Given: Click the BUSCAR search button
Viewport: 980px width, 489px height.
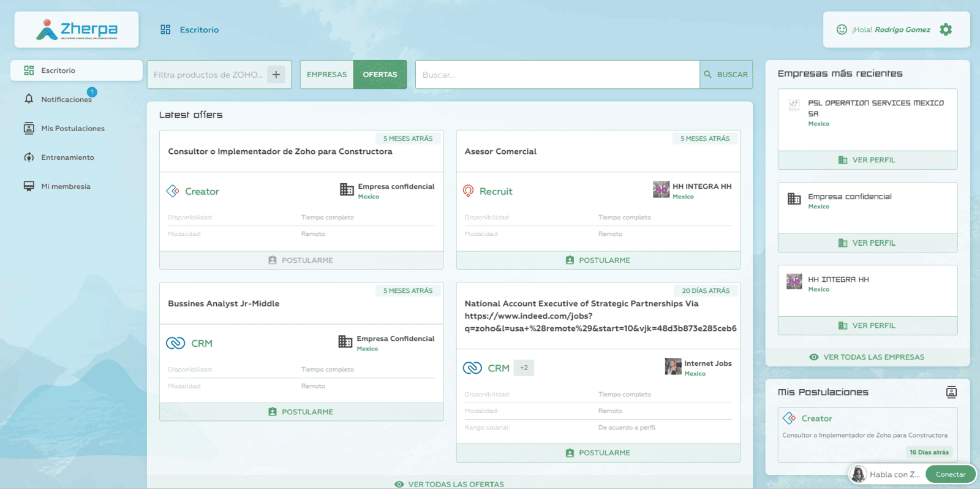Looking at the screenshot, I should (726, 75).
